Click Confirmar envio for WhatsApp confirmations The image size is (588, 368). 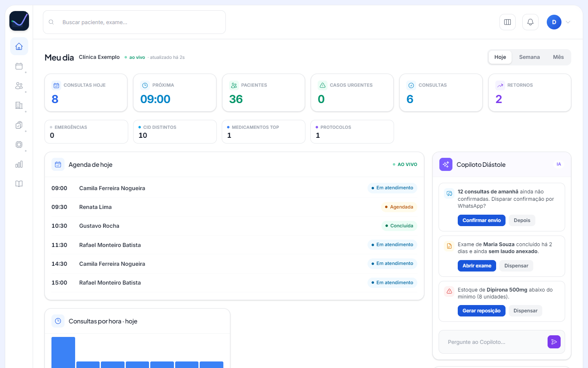click(x=481, y=220)
